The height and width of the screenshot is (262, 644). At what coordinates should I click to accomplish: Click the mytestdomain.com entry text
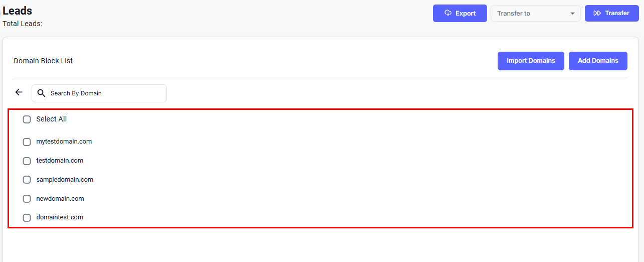(64, 142)
